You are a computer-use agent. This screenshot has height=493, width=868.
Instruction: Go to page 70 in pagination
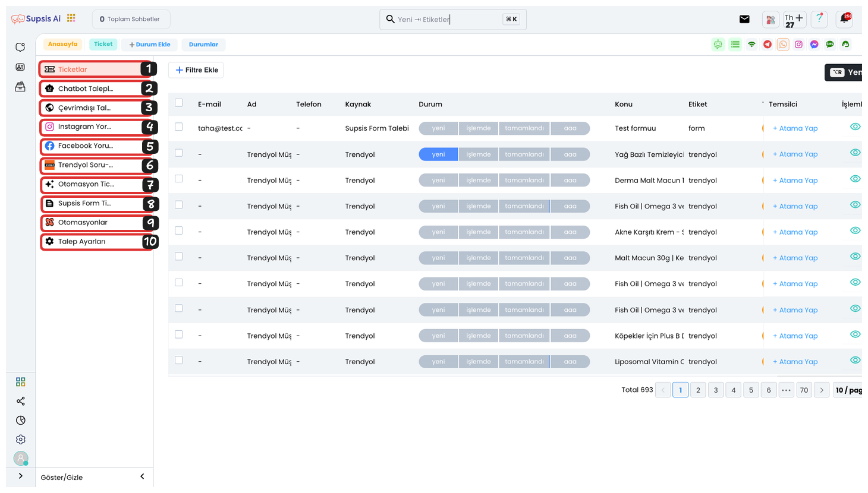(804, 390)
